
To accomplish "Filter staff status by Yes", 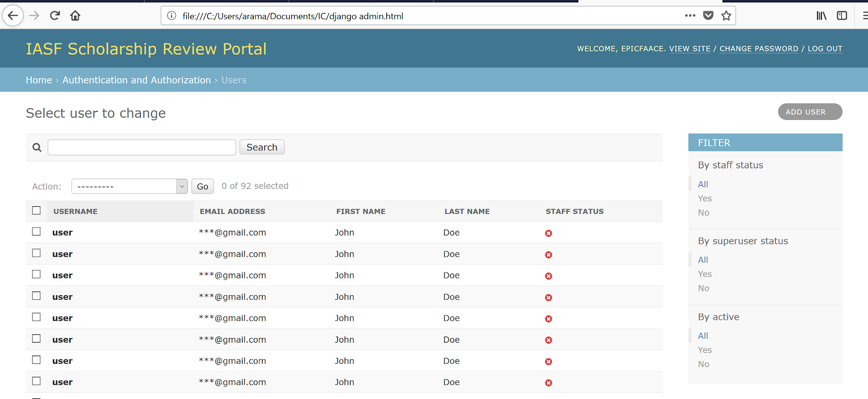I will 705,199.
